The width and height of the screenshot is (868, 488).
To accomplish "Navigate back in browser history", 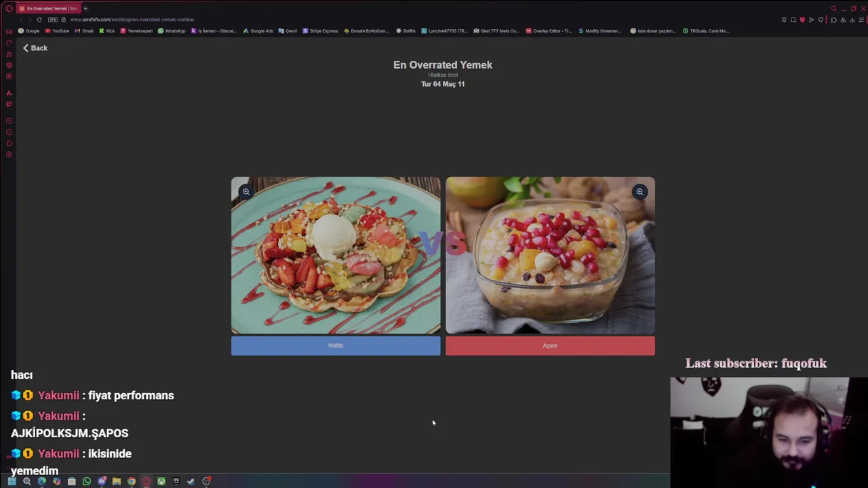I will click(20, 20).
